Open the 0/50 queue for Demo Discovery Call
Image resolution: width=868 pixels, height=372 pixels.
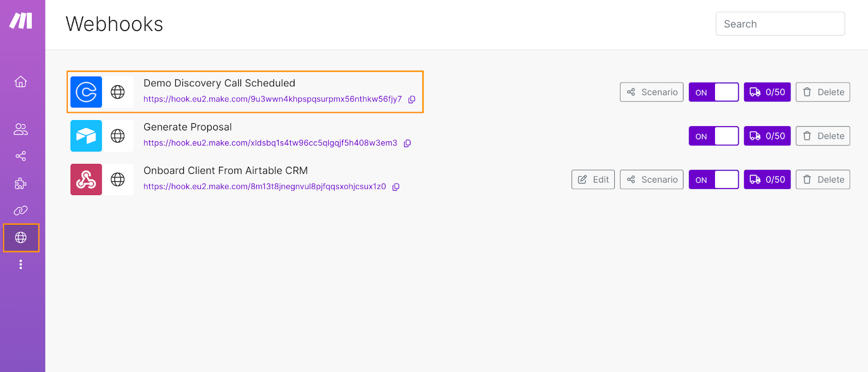tap(767, 92)
